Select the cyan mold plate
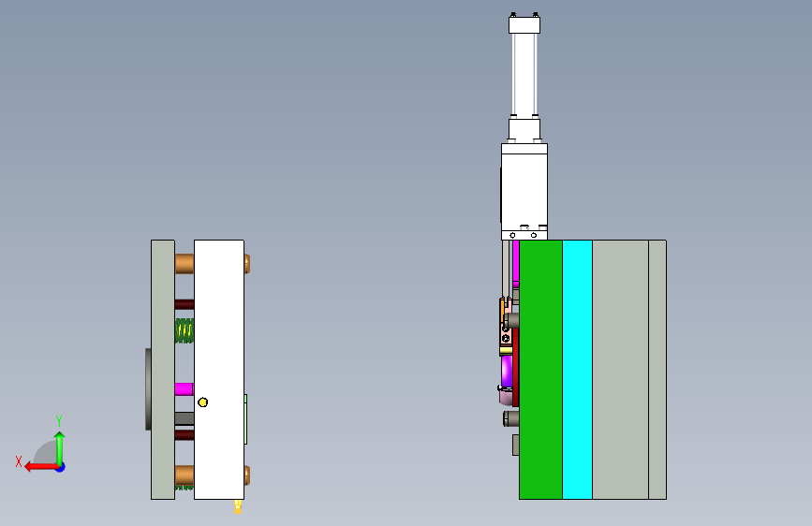This screenshot has height=526, width=812. pos(578,369)
